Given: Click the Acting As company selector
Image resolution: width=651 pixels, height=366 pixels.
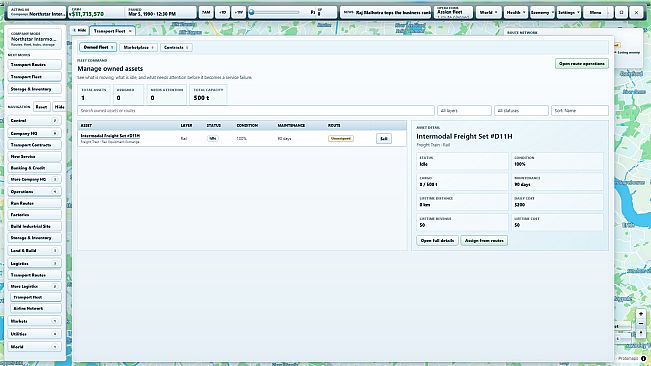Looking at the screenshot, I should (37, 12).
